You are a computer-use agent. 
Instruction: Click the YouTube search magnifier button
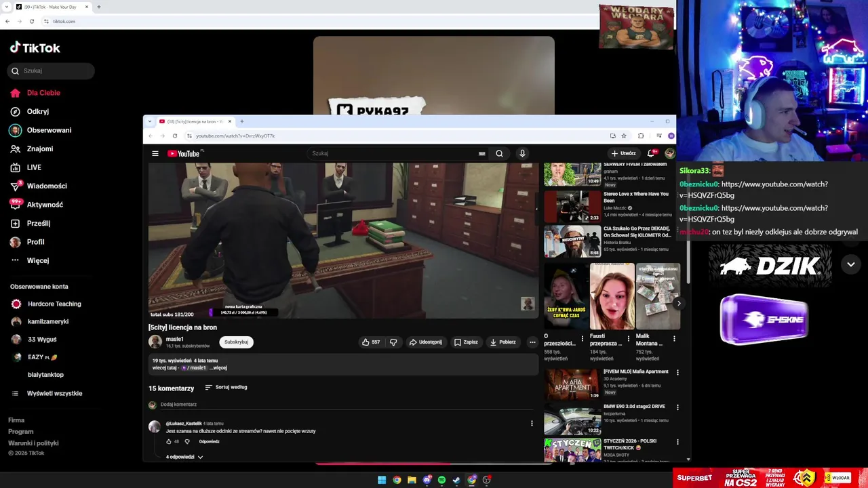click(x=499, y=154)
